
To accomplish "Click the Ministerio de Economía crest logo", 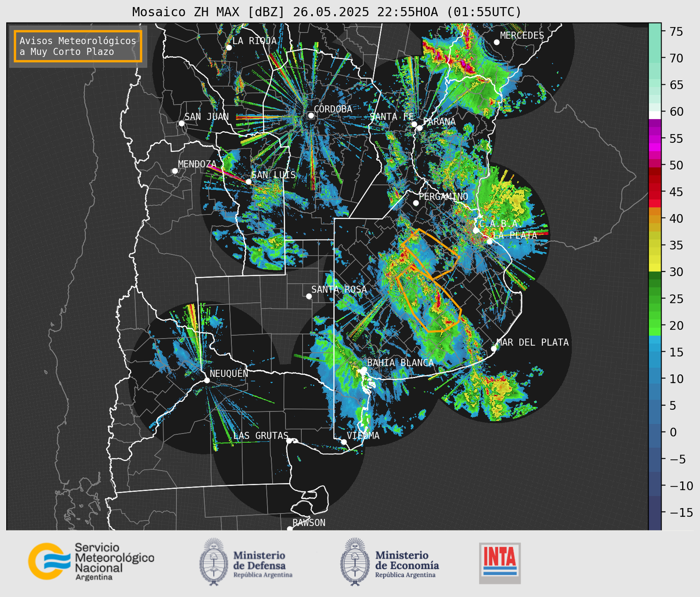I will pyautogui.click(x=355, y=562).
